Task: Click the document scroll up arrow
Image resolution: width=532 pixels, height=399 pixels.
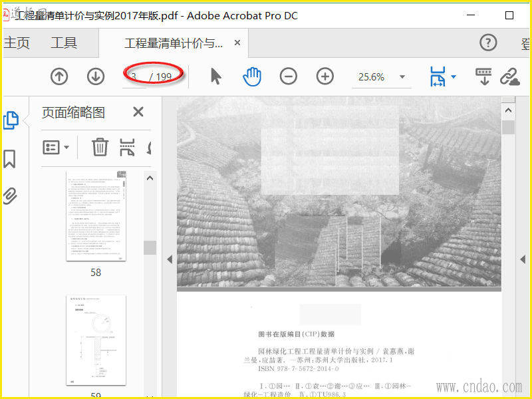Action: [x=508, y=110]
